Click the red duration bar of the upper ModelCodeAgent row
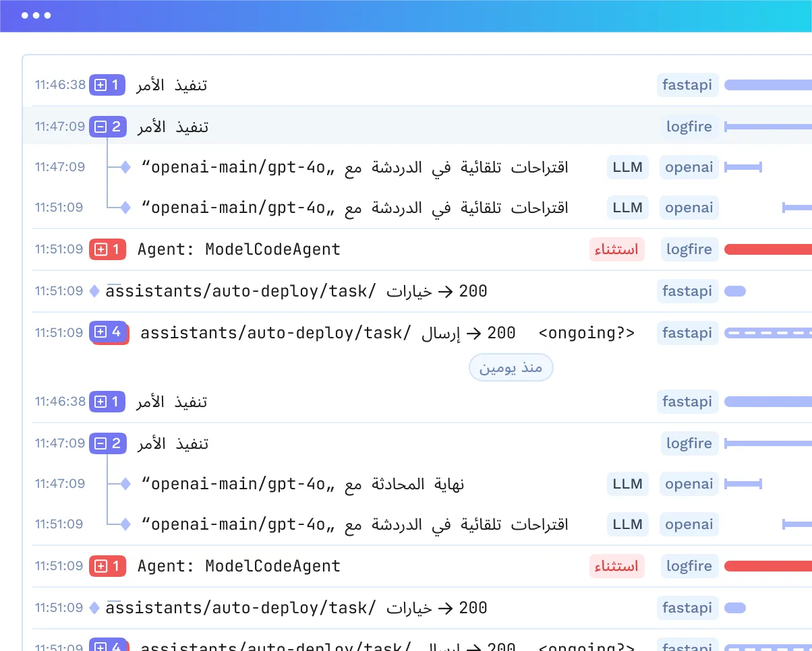 (768, 249)
